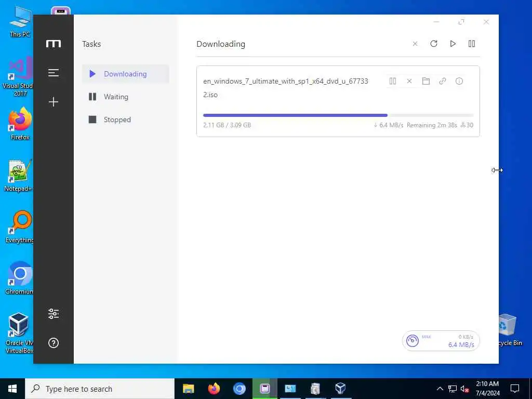The width and height of the screenshot is (532, 399).
Task: Select the Firefox desktop shortcut
Action: [x=20, y=123]
